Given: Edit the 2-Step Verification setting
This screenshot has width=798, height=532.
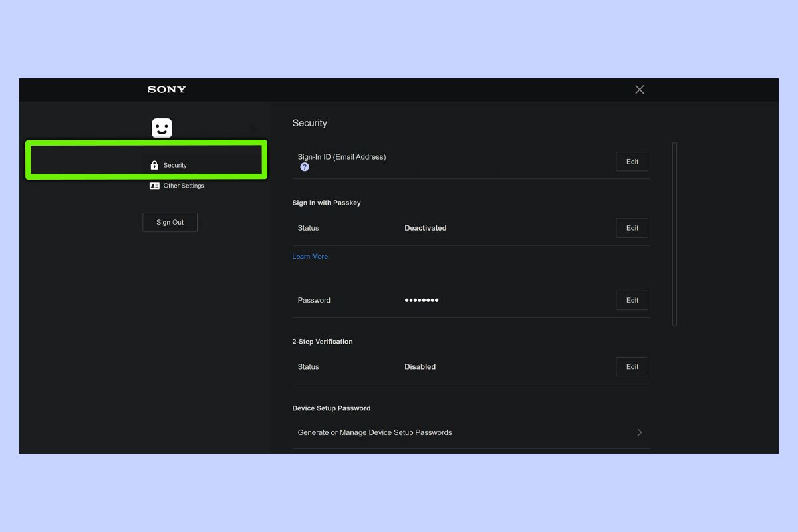Looking at the screenshot, I should point(631,366).
